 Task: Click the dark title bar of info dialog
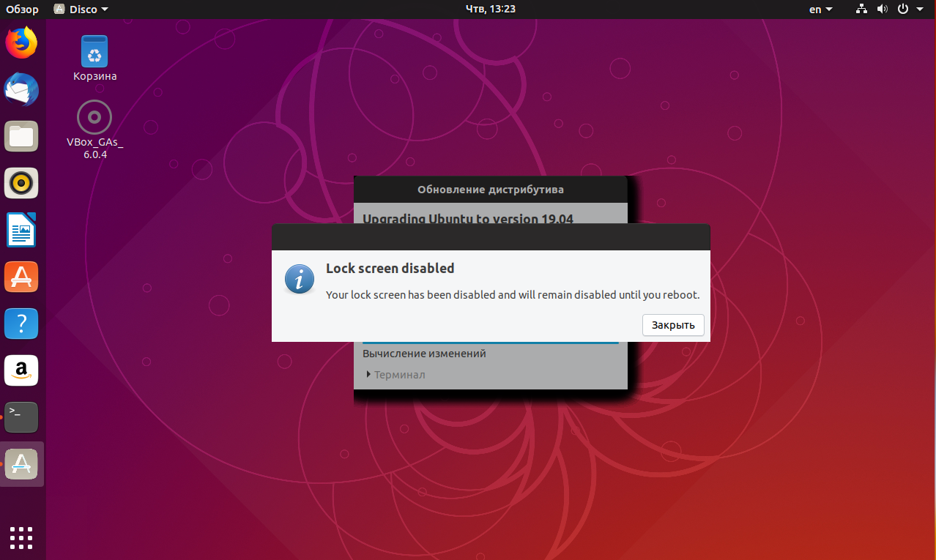click(x=491, y=237)
